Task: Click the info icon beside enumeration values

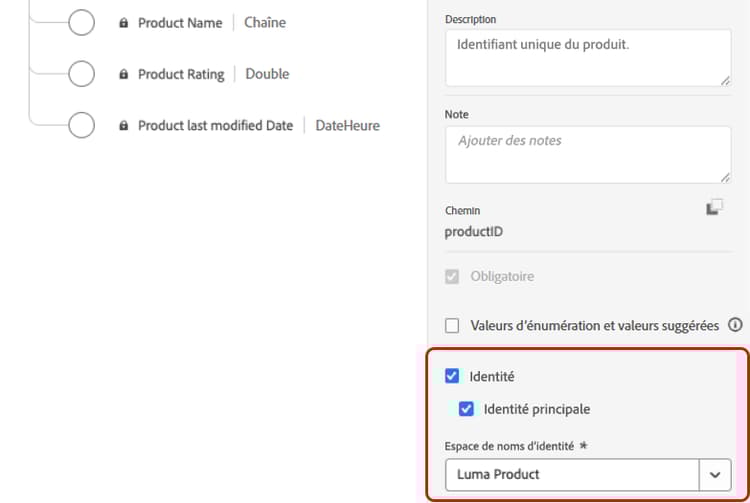Action: [736, 325]
